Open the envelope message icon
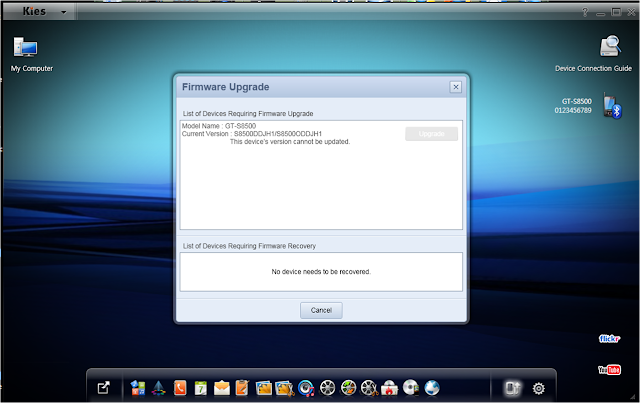 (x=222, y=388)
